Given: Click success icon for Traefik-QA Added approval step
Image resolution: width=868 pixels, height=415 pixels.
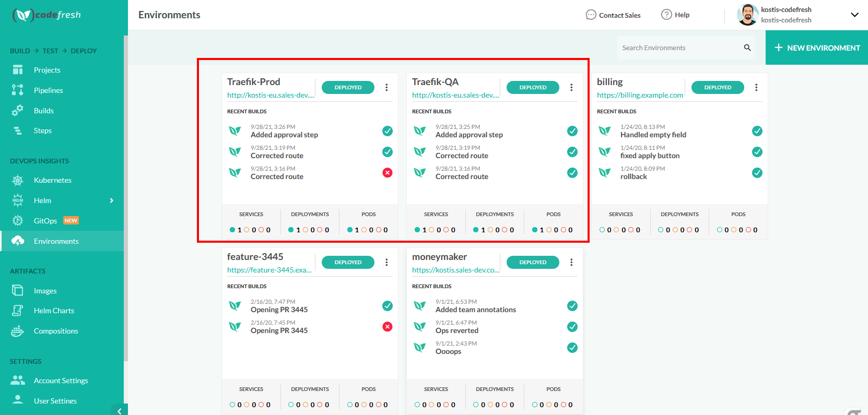Looking at the screenshot, I should [x=572, y=131].
